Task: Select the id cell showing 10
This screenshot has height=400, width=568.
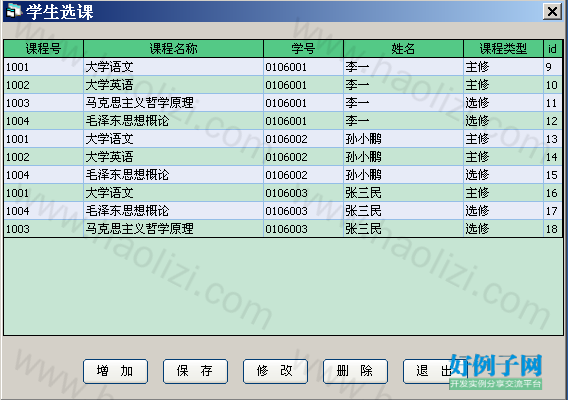Action: [x=553, y=85]
